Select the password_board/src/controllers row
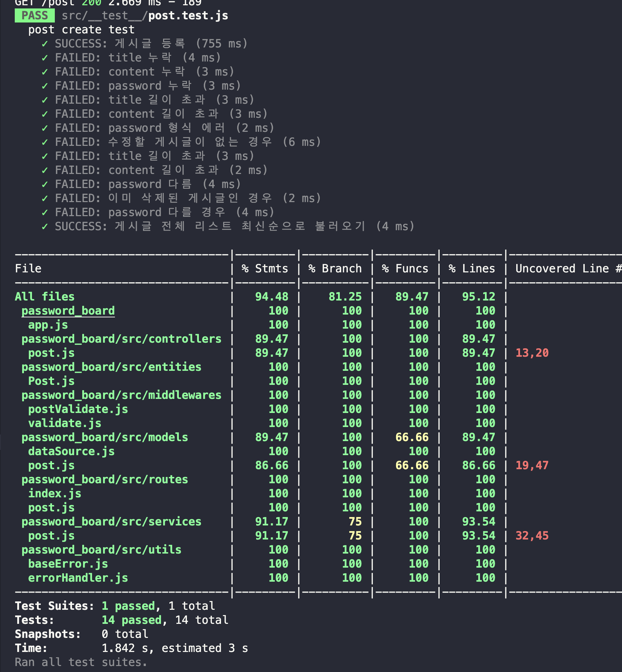 tap(121, 338)
